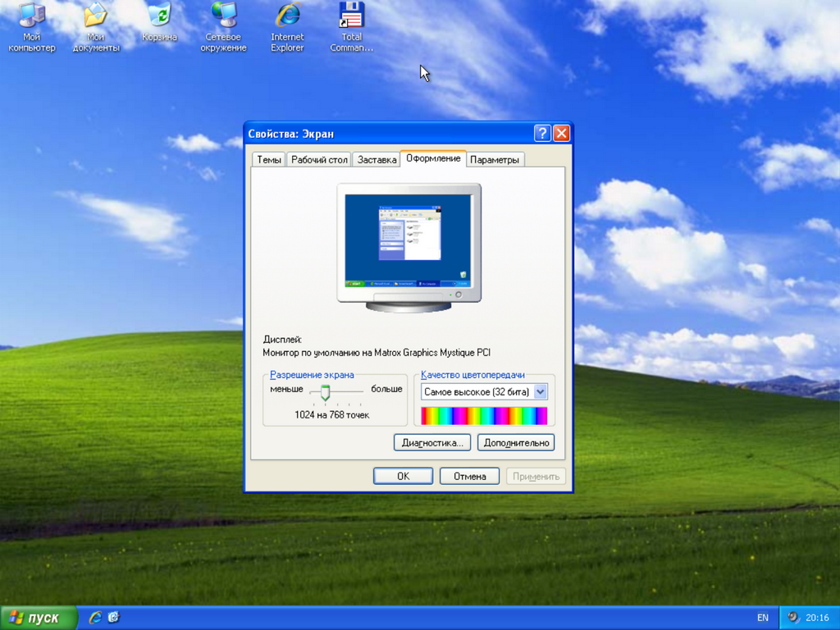Open advanced settings via Дополнительно
The width and height of the screenshot is (840, 630).
coord(516,442)
